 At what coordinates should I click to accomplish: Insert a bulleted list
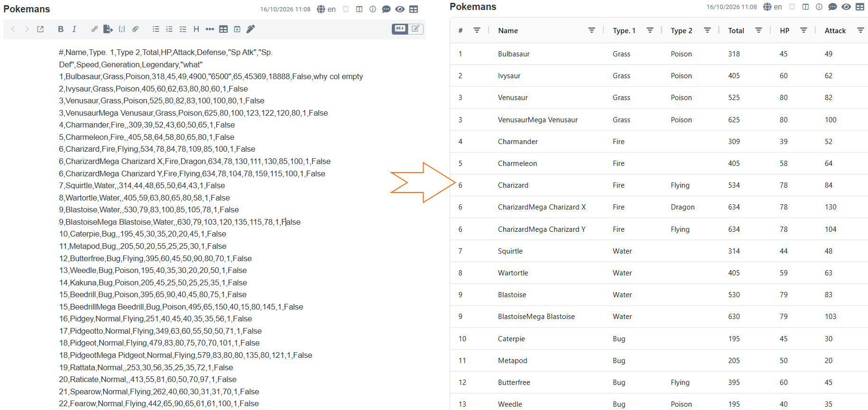point(156,29)
